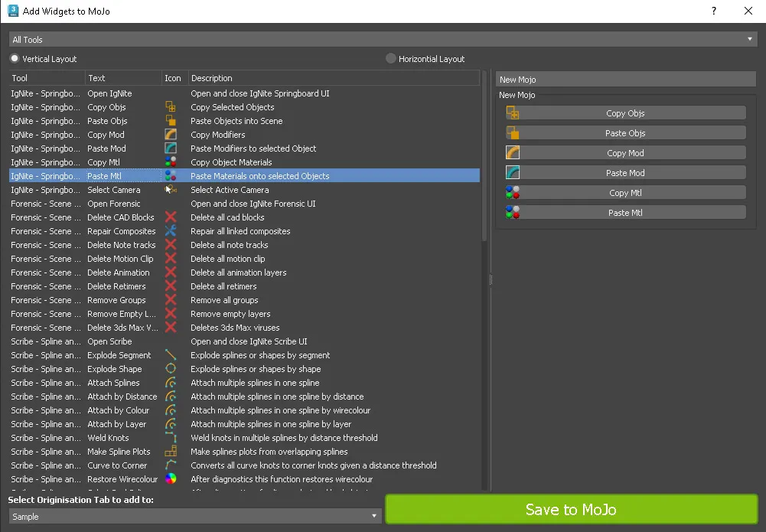Click the Paste Mtl button in New Mojo panel
The width and height of the screenshot is (766, 532).
(625, 213)
